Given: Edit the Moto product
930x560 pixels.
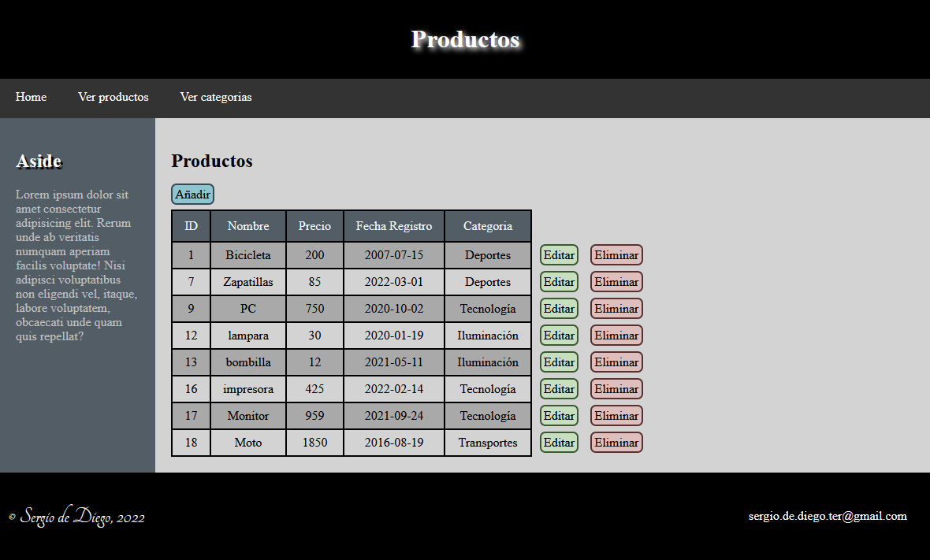Looking at the screenshot, I should click(x=559, y=443).
